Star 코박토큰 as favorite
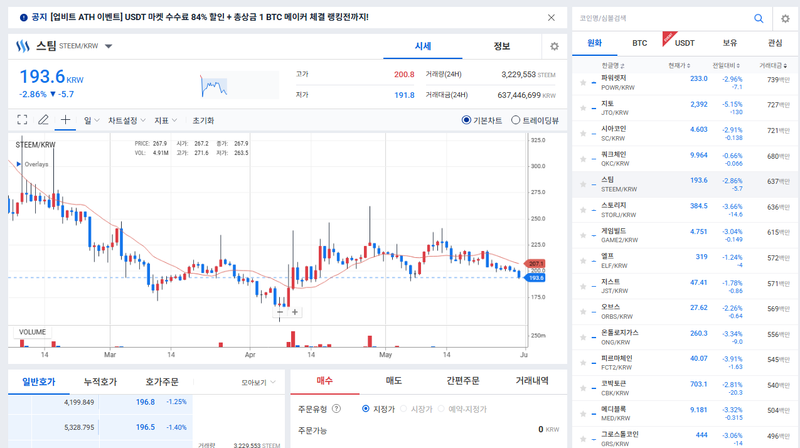The image size is (800, 448). click(583, 388)
